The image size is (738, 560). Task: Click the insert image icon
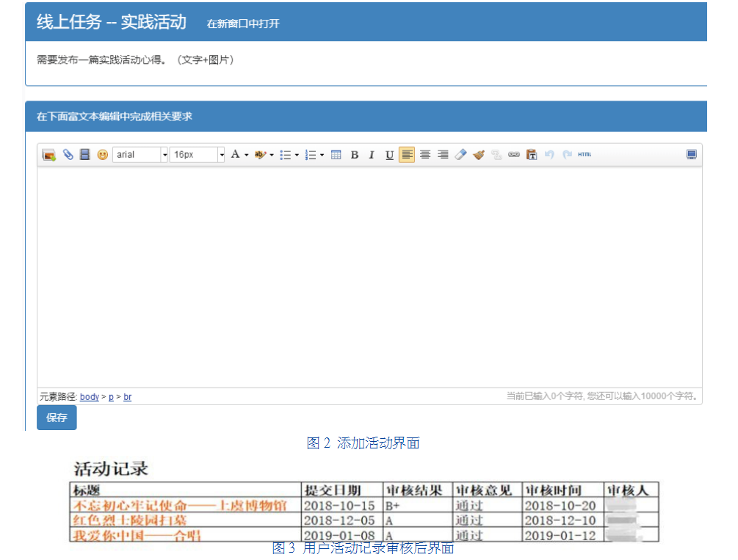point(49,155)
